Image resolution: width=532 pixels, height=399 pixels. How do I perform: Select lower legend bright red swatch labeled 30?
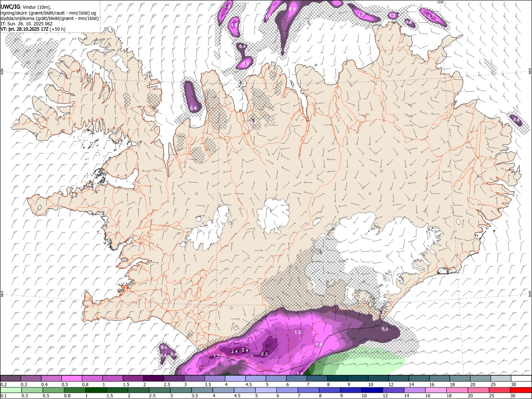pyautogui.click(x=521, y=390)
